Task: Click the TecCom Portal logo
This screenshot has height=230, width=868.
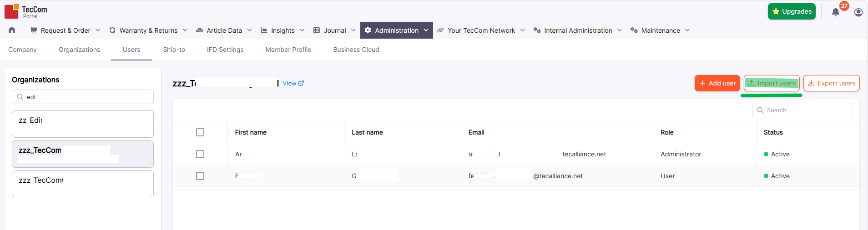Action: click(x=26, y=11)
